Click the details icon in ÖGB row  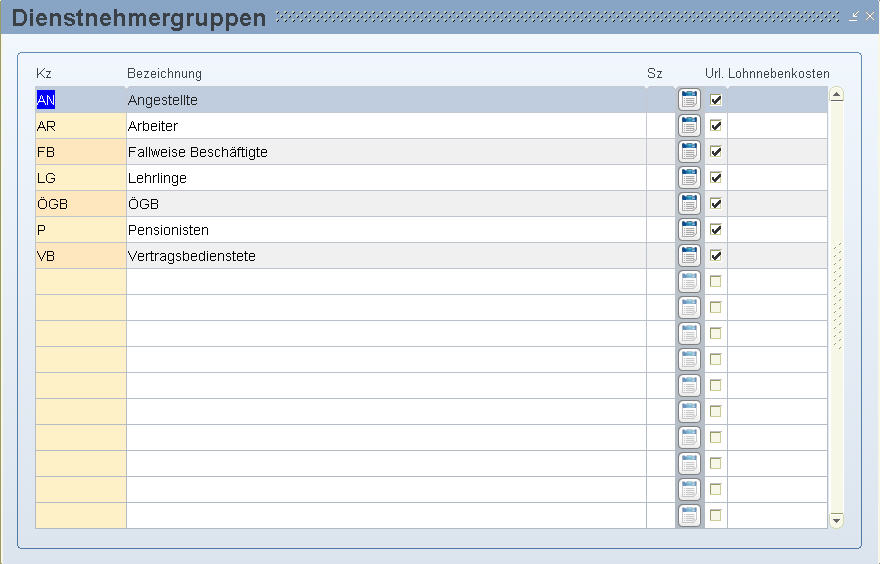689,203
